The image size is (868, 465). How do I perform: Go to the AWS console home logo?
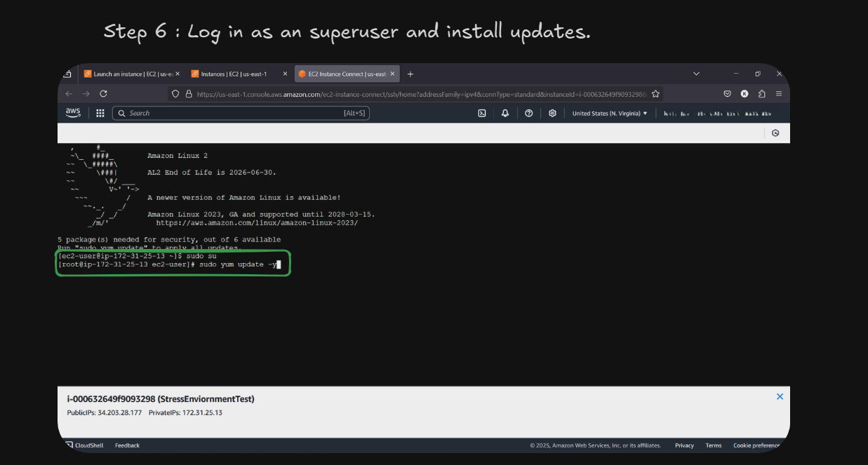point(73,113)
